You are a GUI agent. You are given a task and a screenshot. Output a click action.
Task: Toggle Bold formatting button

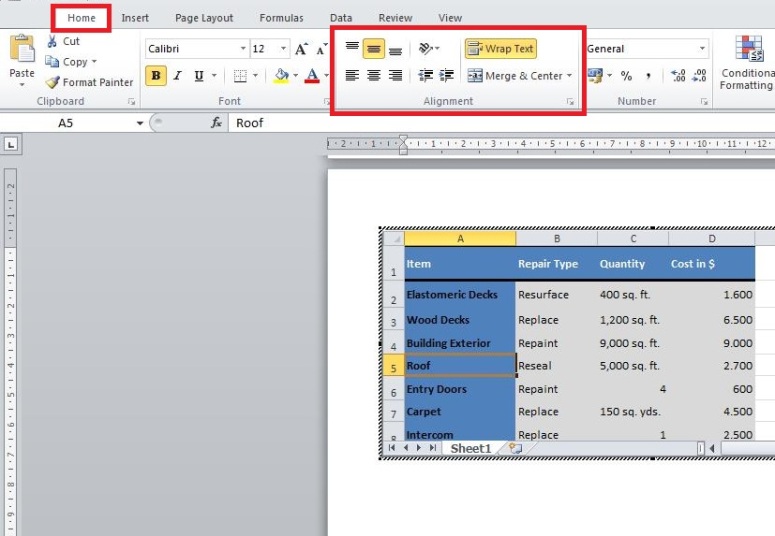point(156,76)
